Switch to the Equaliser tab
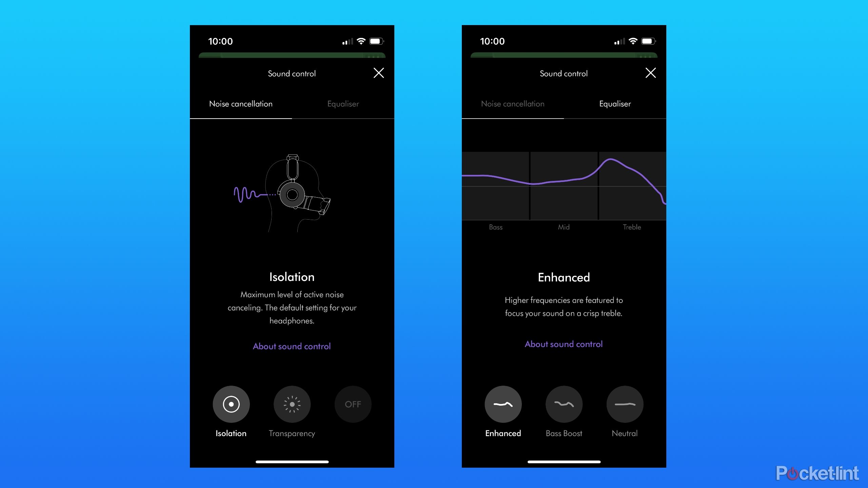868x488 pixels. pos(343,104)
